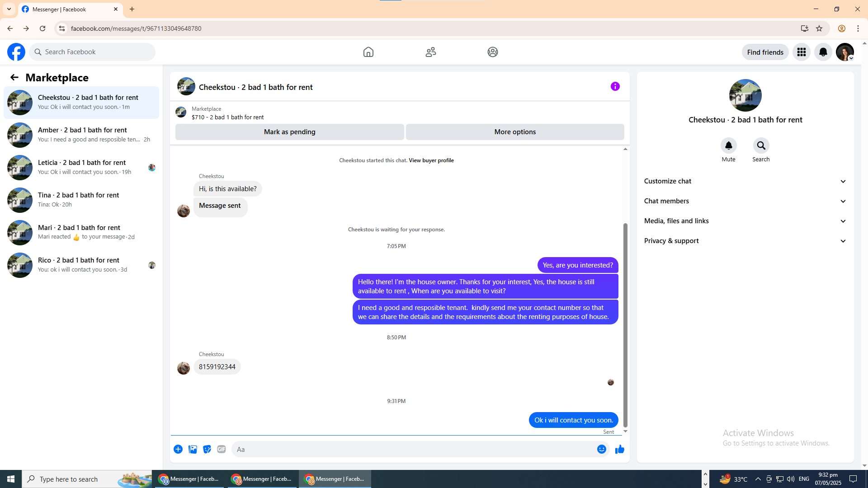
Task: Send a thumbs up like
Action: 619,449
